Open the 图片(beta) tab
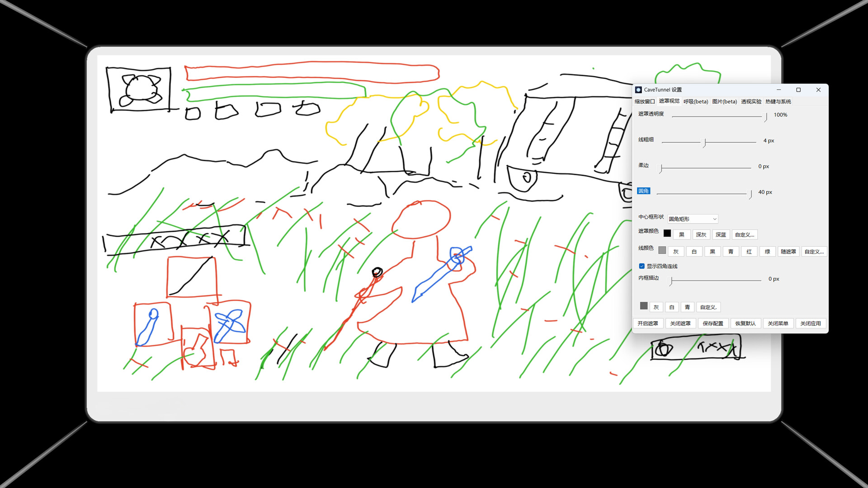This screenshot has height=488, width=868. tap(725, 102)
